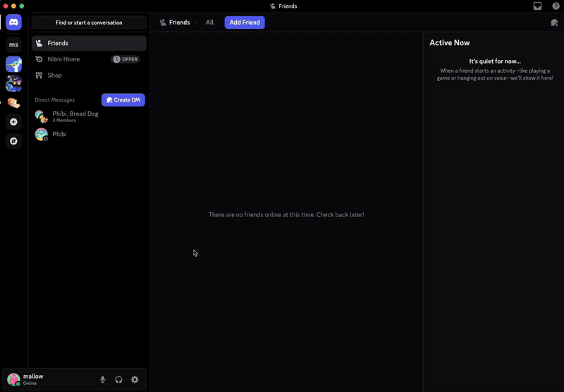Open direct message with Phibi
This screenshot has height=392, width=564.
pos(59,134)
